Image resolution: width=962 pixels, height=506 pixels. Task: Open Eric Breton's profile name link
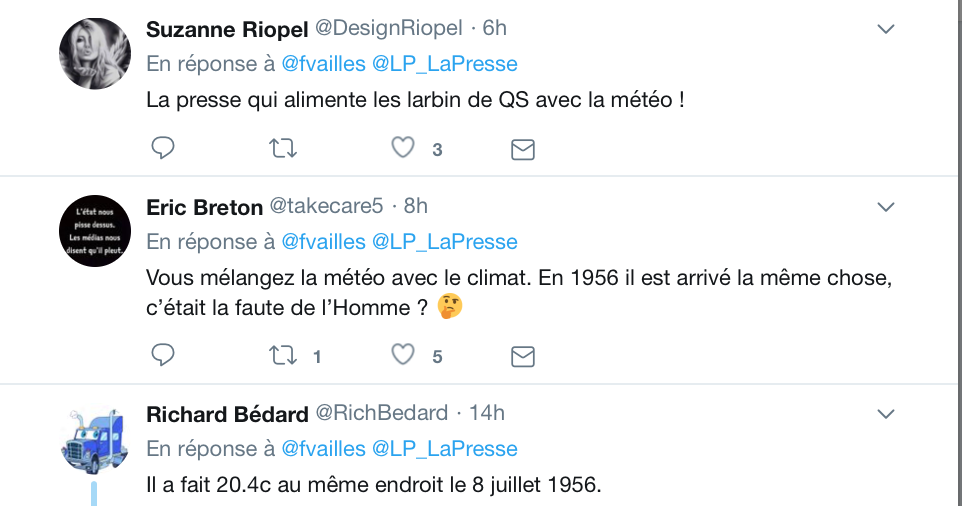click(x=204, y=207)
